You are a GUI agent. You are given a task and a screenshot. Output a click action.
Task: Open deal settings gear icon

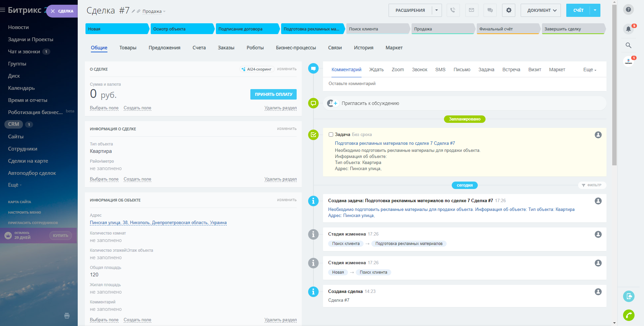(x=509, y=10)
